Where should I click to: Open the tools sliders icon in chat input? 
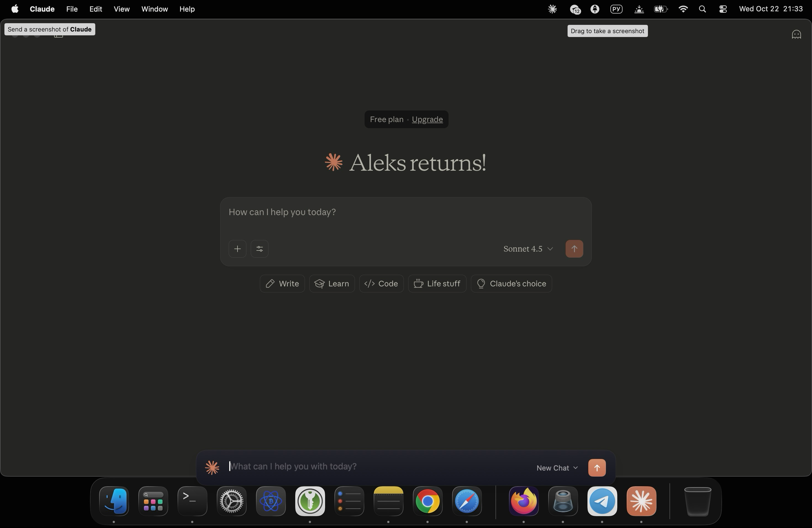pyautogui.click(x=259, y=249)
